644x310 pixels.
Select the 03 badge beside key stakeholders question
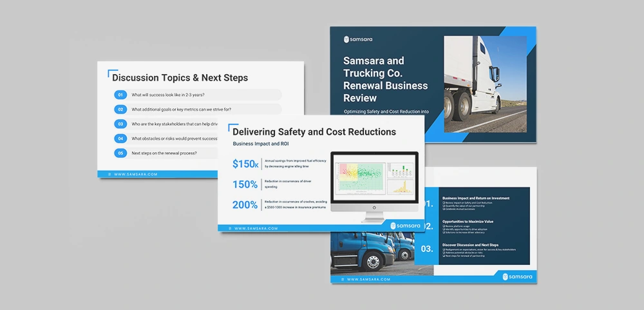tap(120, 124)
